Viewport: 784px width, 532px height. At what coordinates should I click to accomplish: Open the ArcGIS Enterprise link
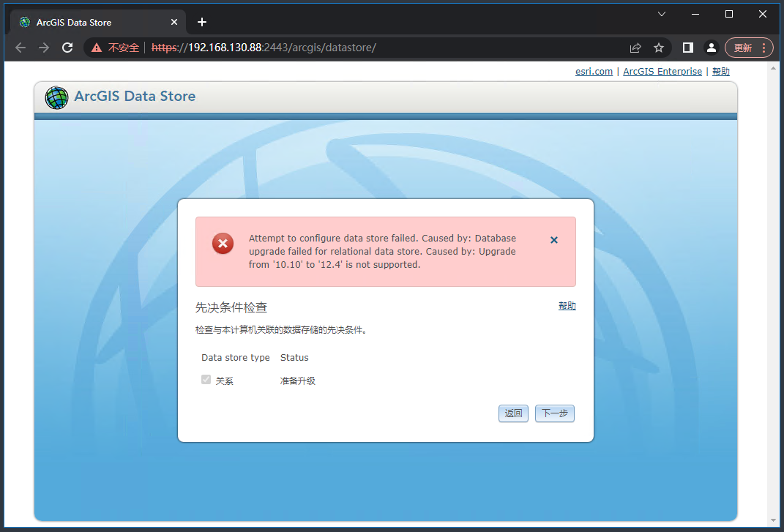(662, 71)
